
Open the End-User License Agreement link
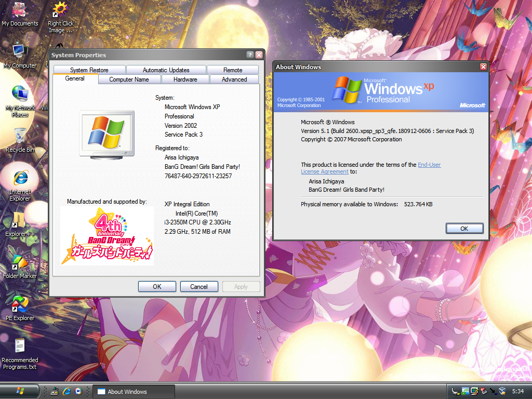coord(371,168)
